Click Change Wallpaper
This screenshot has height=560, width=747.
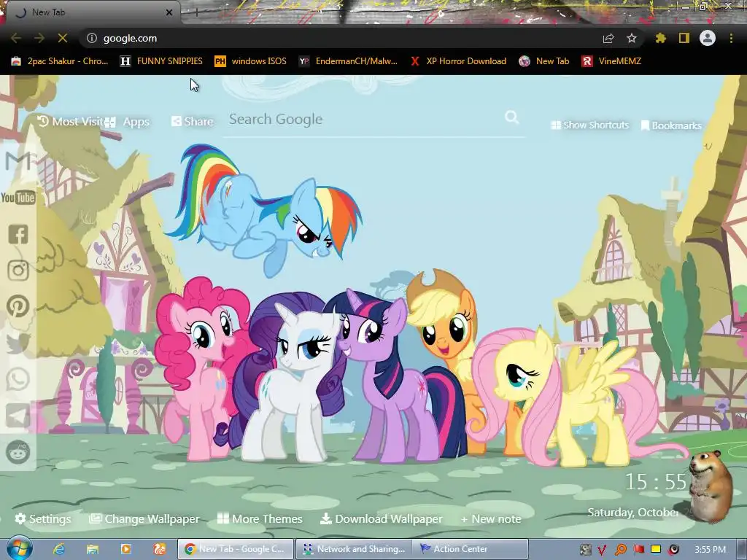[144, 518]
